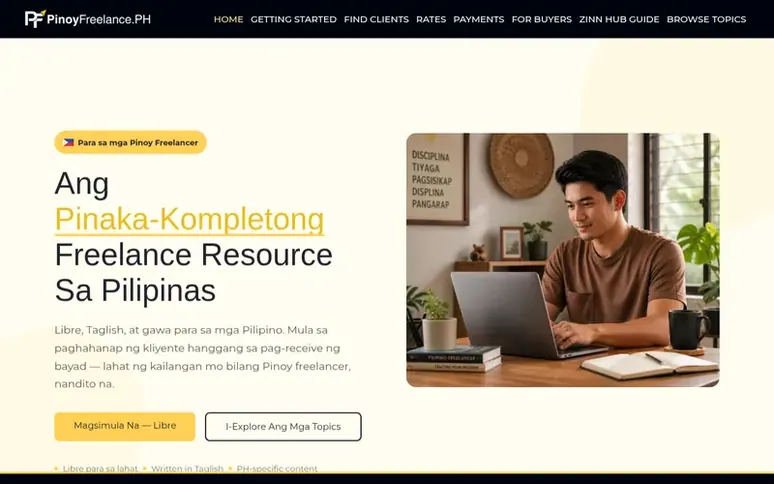Click the Magsimula Na — Libre button
The width and height of the screenshot is (774, 484).
tap(125, 426)
